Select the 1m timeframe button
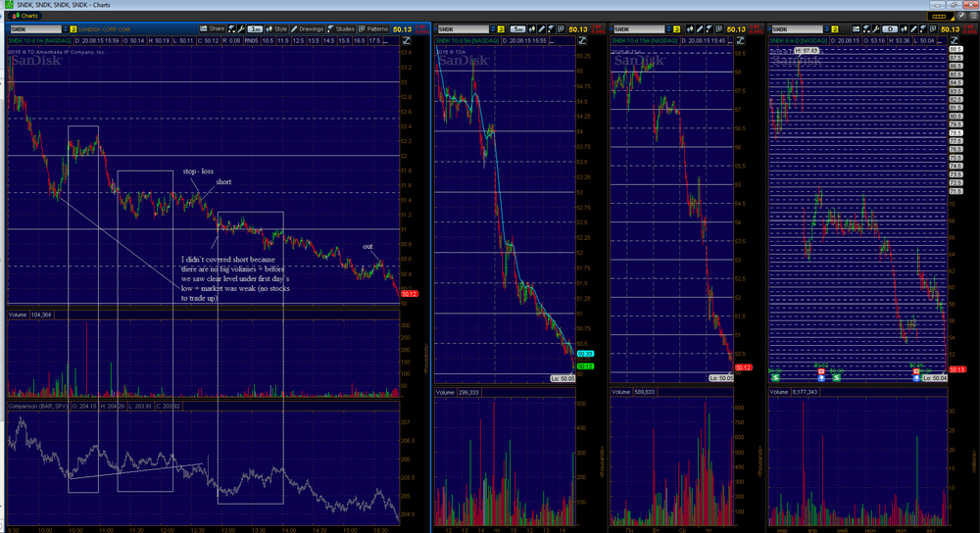 pos(255,28)
